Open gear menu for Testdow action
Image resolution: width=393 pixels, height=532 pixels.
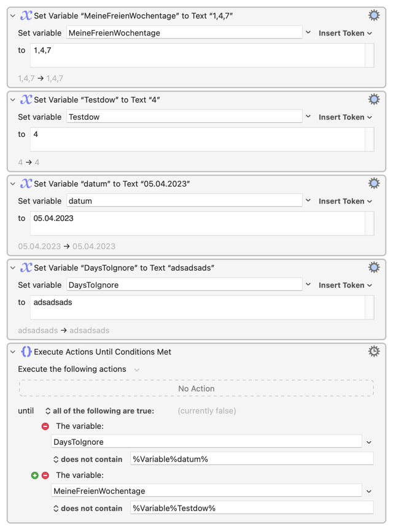374,99
